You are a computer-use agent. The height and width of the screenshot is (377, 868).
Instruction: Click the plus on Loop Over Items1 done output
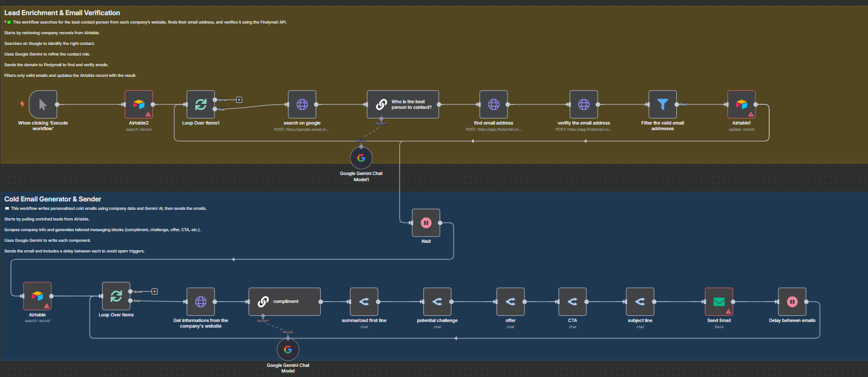(x=239, y=99)
